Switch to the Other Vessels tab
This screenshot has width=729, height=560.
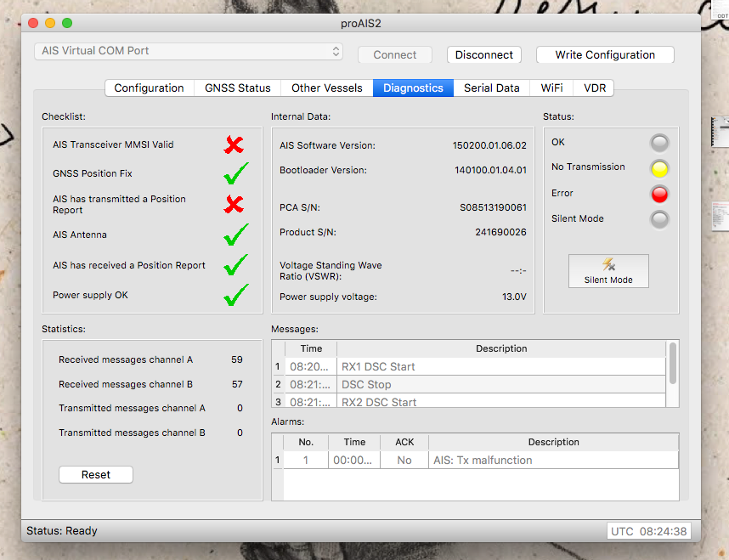[x=327, y=88]
